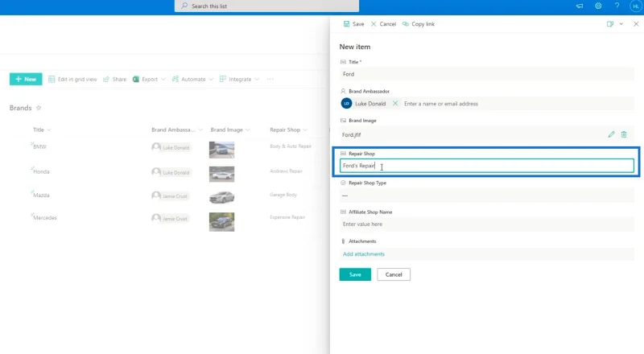The width and height of the screenshot is (644, 354).
Task: Expand the form options chevron
Action: [621, 24]
